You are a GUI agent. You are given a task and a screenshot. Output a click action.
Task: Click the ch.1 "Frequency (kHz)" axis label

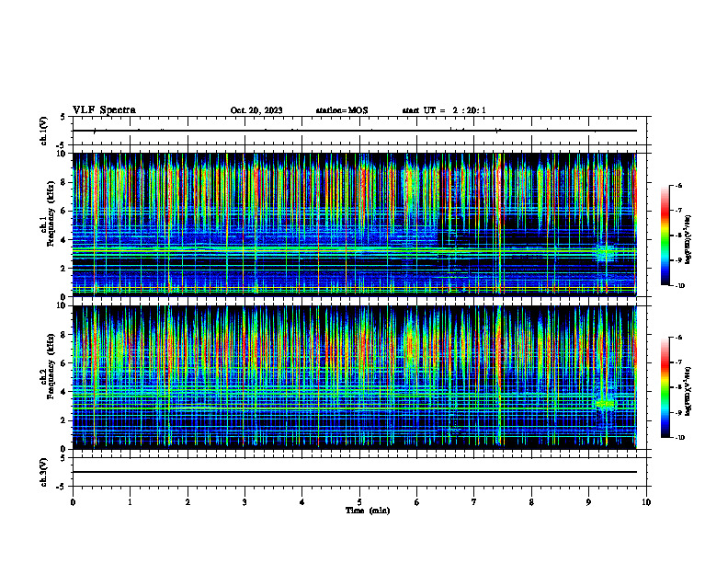(51, 214)
